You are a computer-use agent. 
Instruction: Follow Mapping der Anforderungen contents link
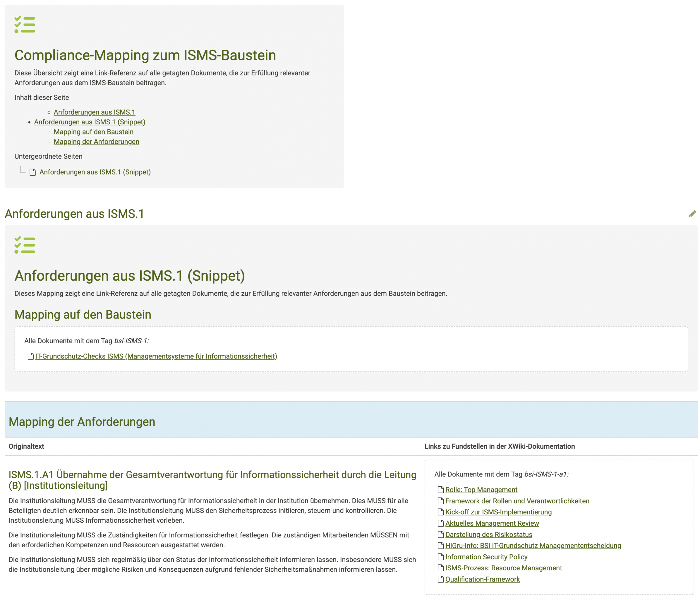point(96,142)
